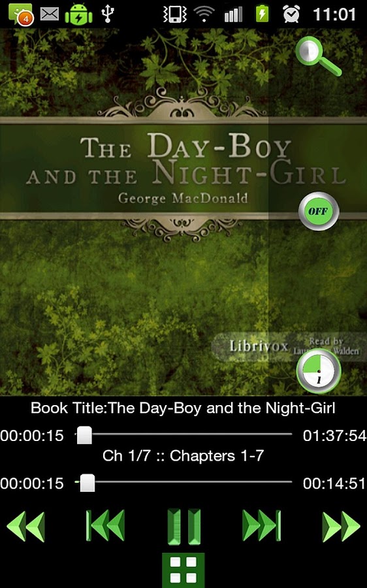Go to the previous chapter
The image size is (367, 588).
(x=105, y=525)
